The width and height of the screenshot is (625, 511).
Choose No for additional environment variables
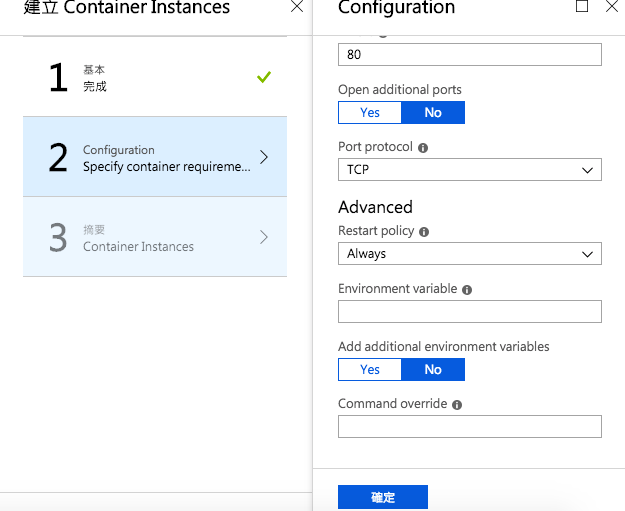tap(433, 369)
